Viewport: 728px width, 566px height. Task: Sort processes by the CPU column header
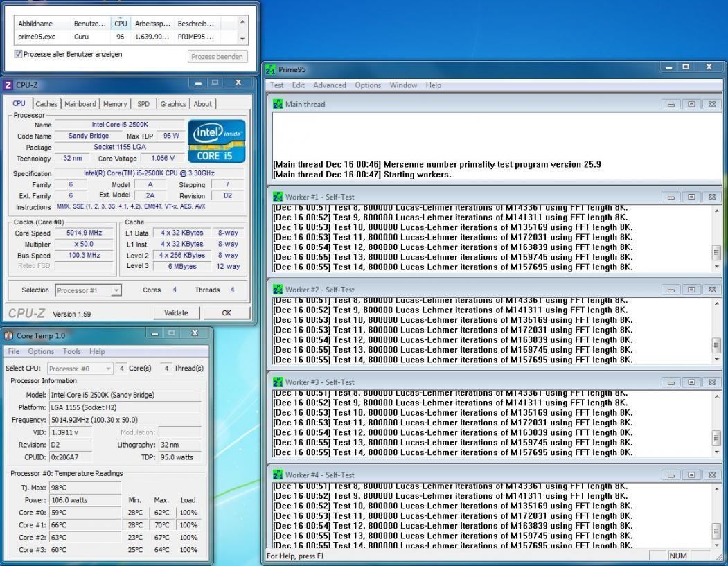click(x=121, y=24)
